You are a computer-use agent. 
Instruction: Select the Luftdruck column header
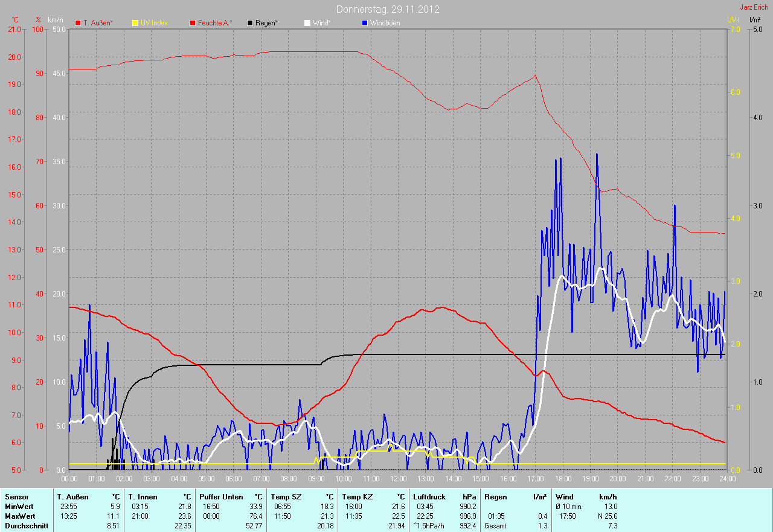429,497
